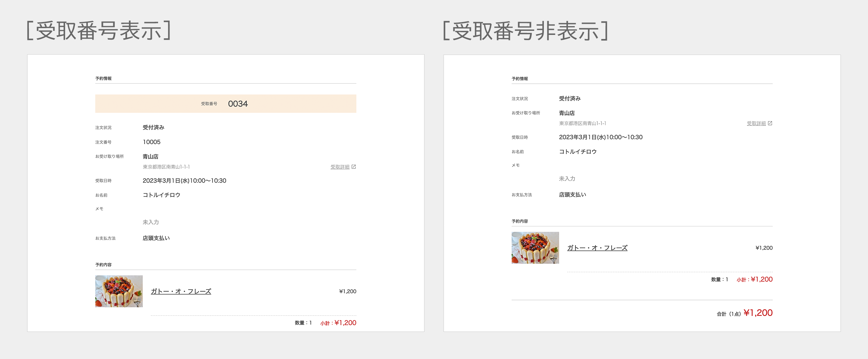Click the cake thumbnail in the left panel

[x=119, y=291]
